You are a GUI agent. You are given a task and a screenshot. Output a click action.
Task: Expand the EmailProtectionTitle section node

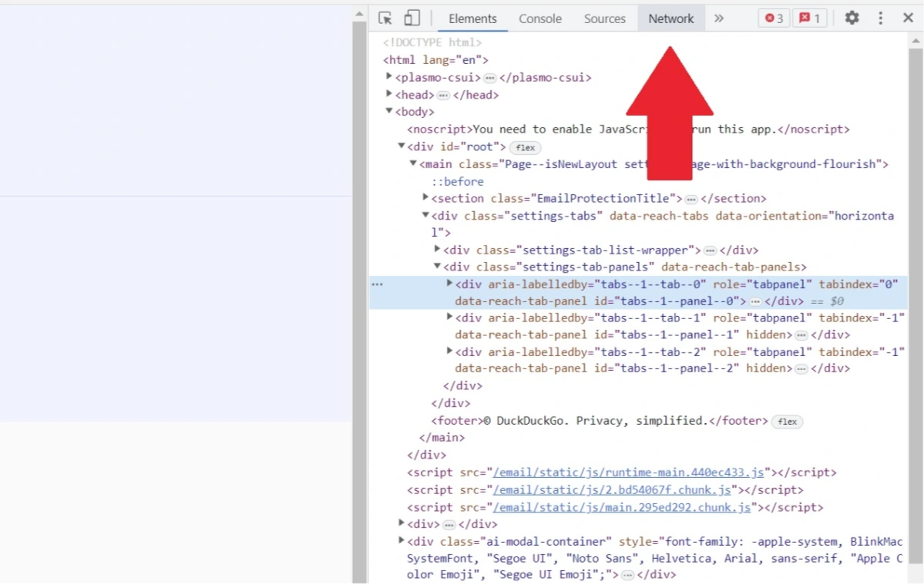coord(425,198)
